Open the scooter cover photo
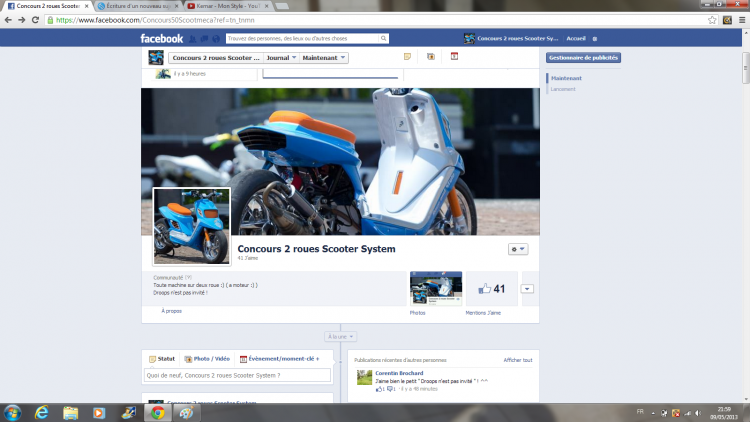750x422 pixels. click(341, 161)
